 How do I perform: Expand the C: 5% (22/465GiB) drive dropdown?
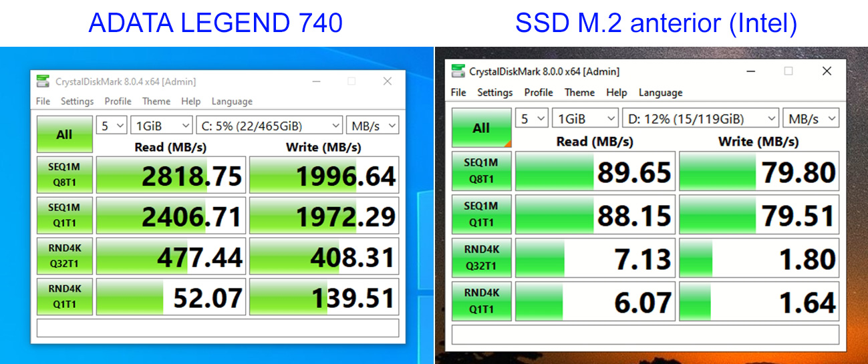269,126
